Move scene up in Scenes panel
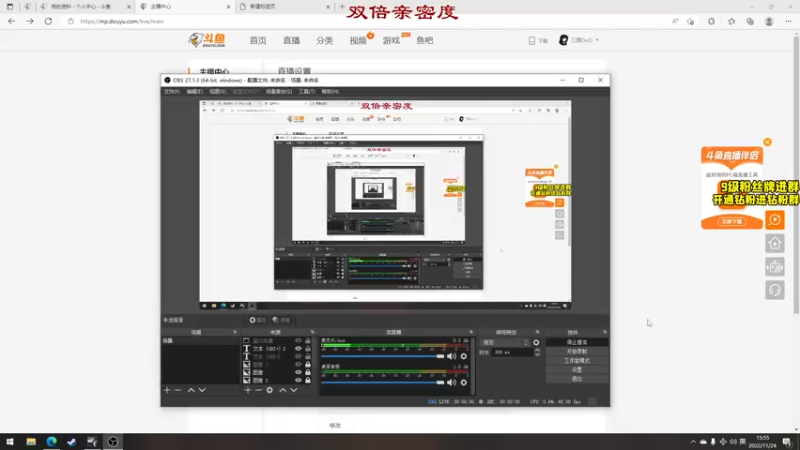 coord(191,390)
